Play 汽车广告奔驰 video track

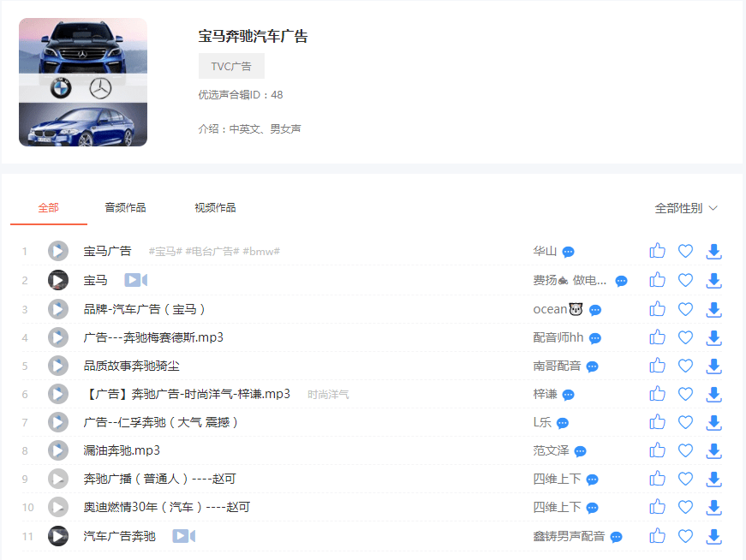[58, 536]
